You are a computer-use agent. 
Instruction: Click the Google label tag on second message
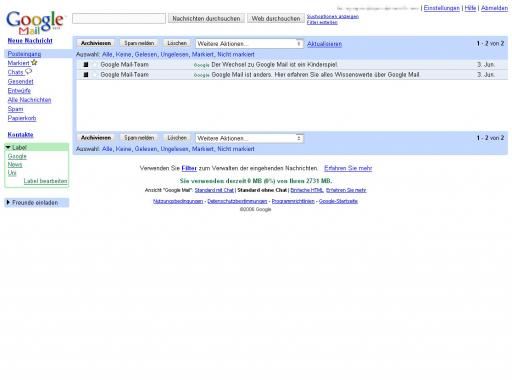tap(201, 75)
